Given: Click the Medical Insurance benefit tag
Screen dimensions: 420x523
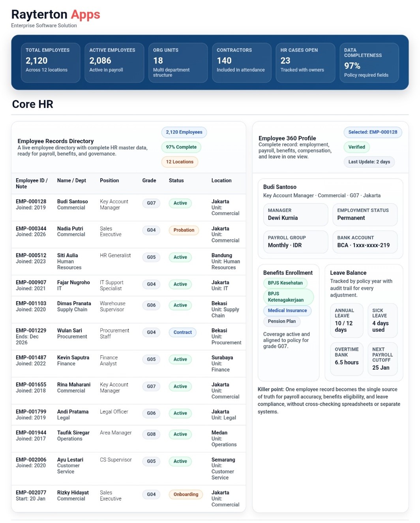Looking at the screenshot, I should pyautogui.click(x=287, y=310).
